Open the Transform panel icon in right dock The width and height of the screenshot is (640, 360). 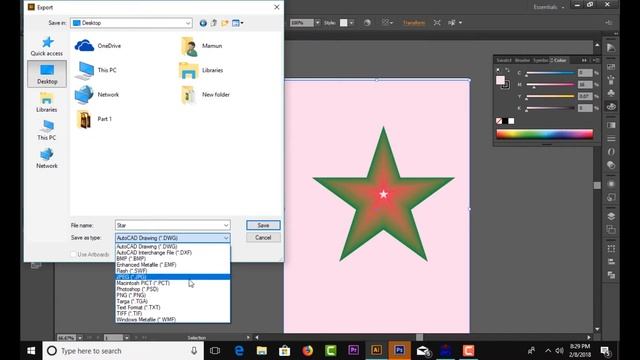611,249
